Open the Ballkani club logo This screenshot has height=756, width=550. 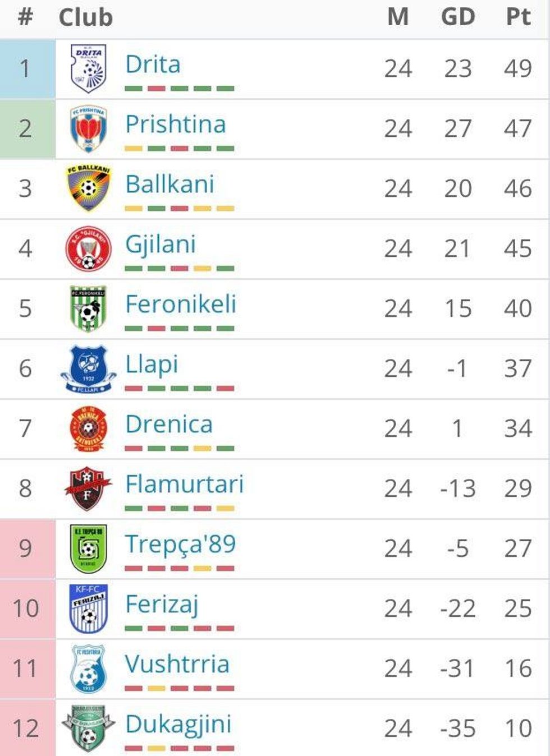(x=88, y=188)
